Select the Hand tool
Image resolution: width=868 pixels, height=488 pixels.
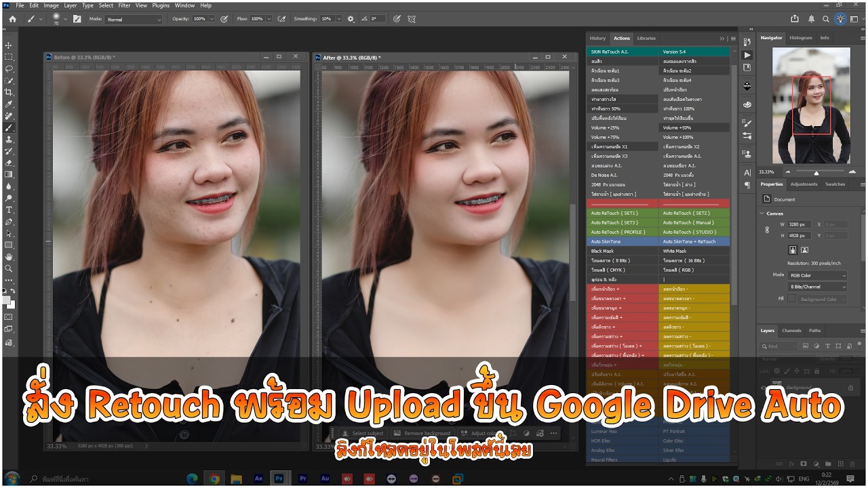[9, 257]
